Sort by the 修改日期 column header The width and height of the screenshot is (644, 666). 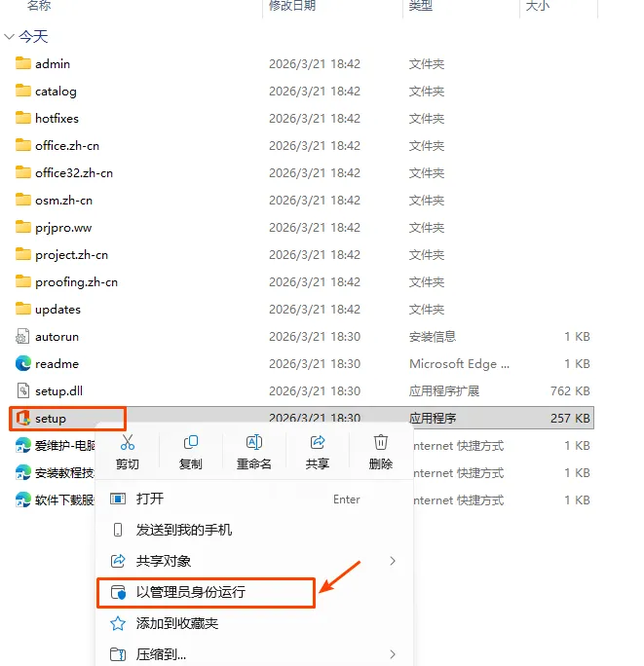tap(292, 6)
